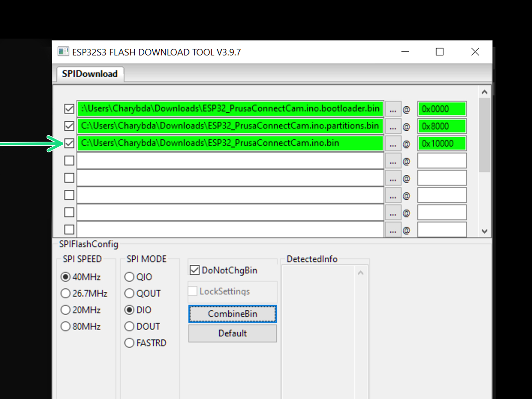Edit the 0x8000 address field
The height and width of the screenshot is (399, 532).
pos(442,126)
